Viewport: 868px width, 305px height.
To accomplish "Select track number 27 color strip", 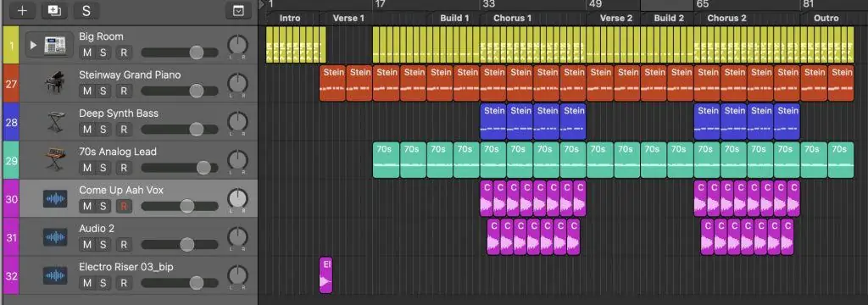I will [11, 84].
